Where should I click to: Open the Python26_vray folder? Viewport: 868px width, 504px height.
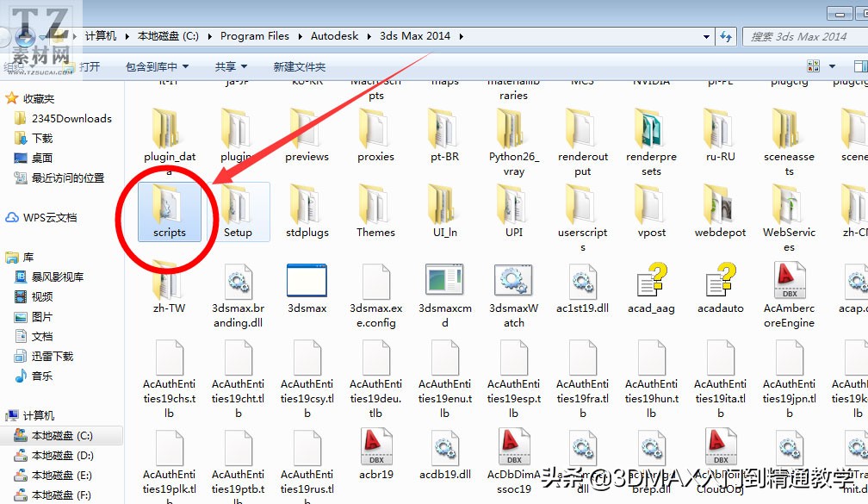514,143
